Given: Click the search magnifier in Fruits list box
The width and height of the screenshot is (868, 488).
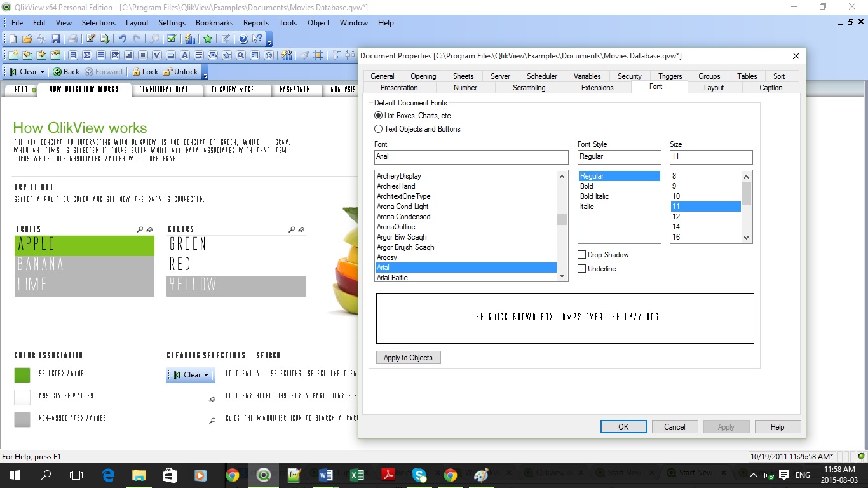Looking at the screenshot, I should click(140, 229).
